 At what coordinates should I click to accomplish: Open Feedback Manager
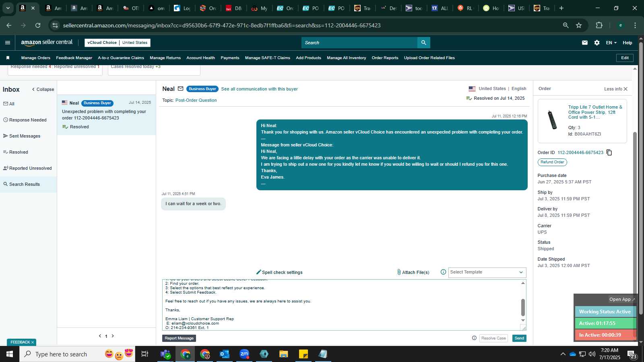pyautogui.click(x=74, y=58)
